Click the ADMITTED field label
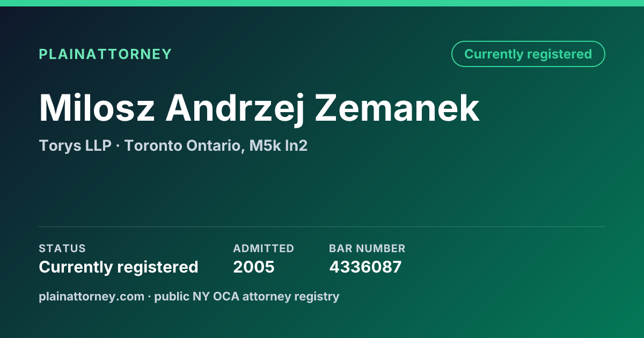Image resolution: width=644 pixels, height=338 pixels. (x=264, y=248)
